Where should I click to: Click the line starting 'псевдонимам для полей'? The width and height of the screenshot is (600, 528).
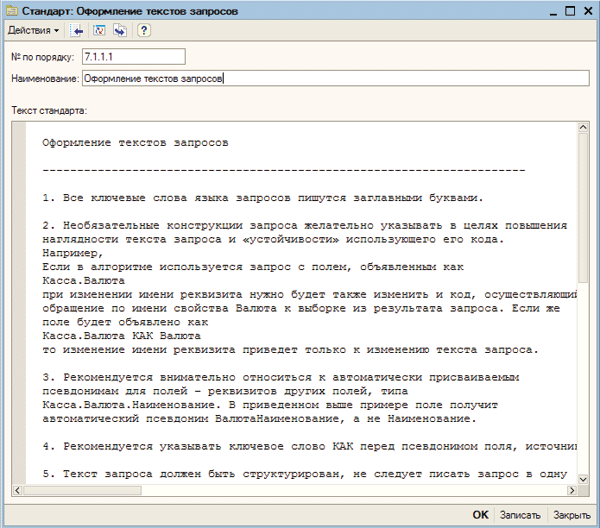pos(225,391)
